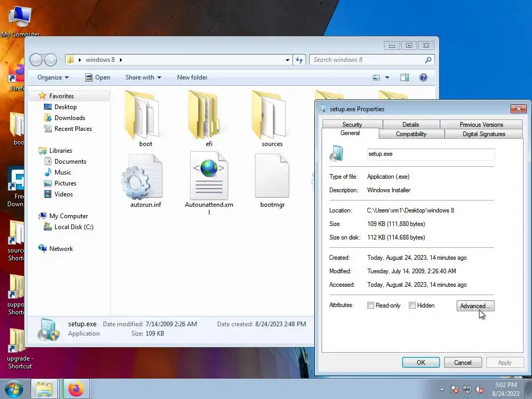532x399 pixels.
Task: Toggle the preview pane button
Action: click(x=404, y=77)
